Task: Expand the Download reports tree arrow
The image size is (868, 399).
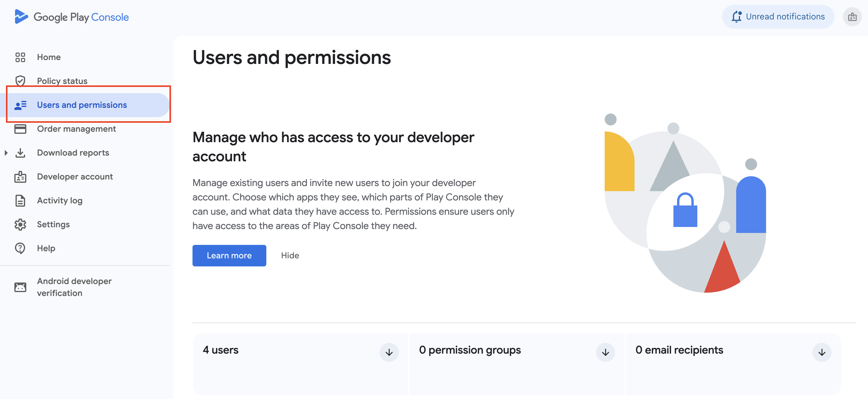Action: point(6,153)
